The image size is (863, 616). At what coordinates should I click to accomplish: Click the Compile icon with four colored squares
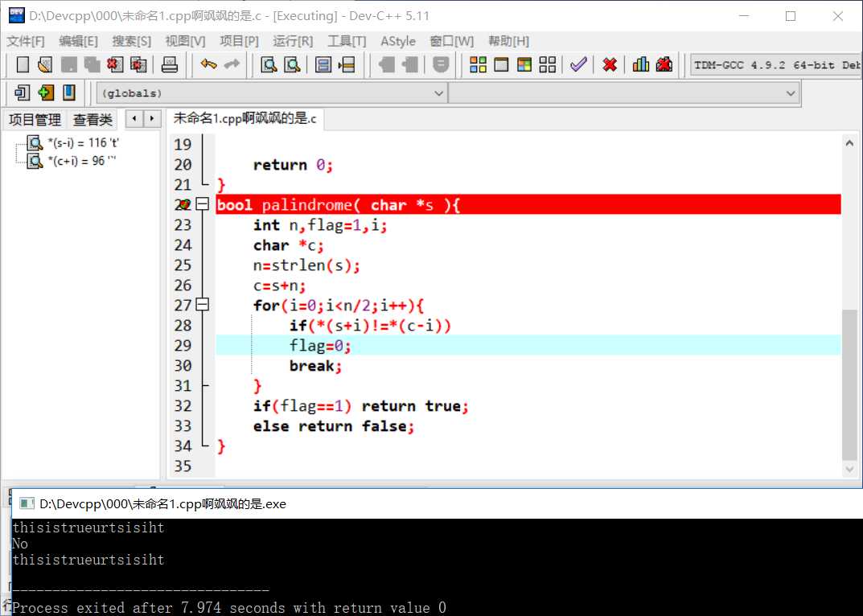point(478,64)
